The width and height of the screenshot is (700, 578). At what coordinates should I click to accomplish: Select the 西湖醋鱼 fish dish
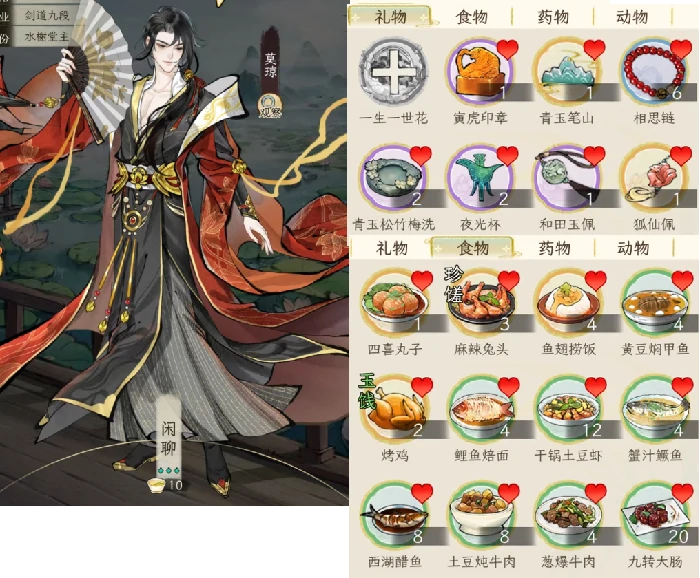pyautogui.click(x=394, y=515)
